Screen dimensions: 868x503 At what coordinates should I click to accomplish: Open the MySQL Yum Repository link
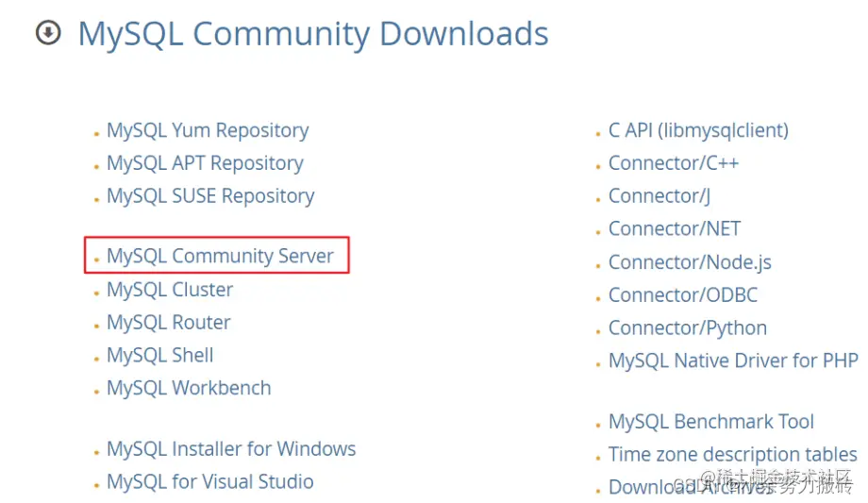pyautogui.click(x=208, y=131)
